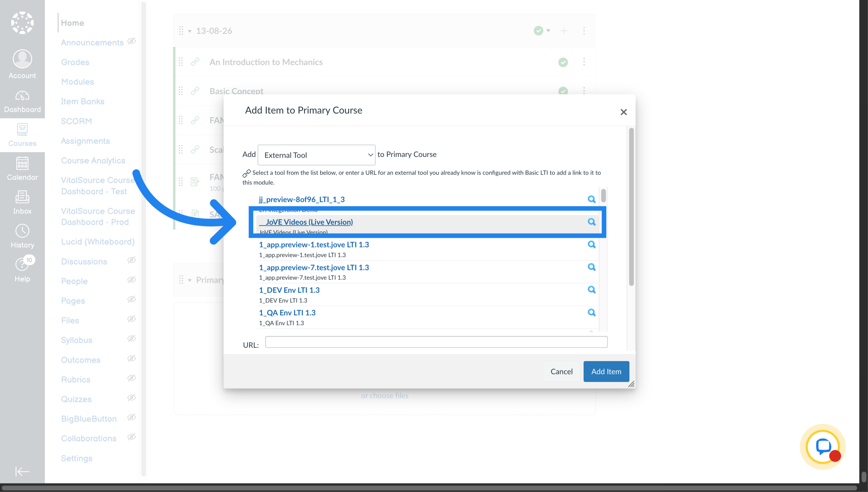Screen dimensions: 868x492
Task: Open Discussions in course navigation
Action: [x=84, y=261]
